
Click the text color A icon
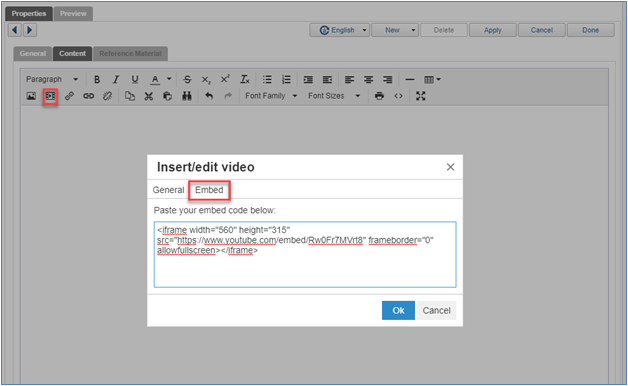[155, 79]
